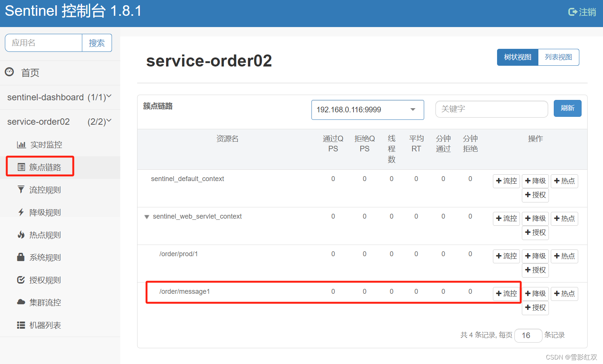Image resolution: width=603 pixels, height=364 pixels.
Task: Collapse the sentinel-dashboard (1/1) app group
Action: click(x=60, y=97)
